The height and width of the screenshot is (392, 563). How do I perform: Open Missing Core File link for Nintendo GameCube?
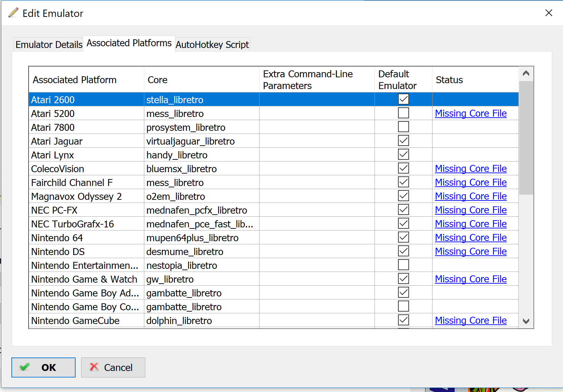471,321
